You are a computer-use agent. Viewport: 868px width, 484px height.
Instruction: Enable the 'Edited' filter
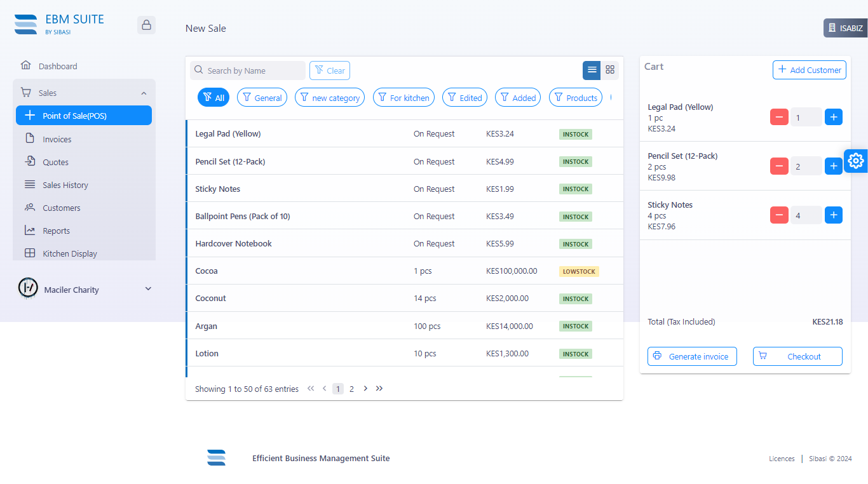(465, 97)
